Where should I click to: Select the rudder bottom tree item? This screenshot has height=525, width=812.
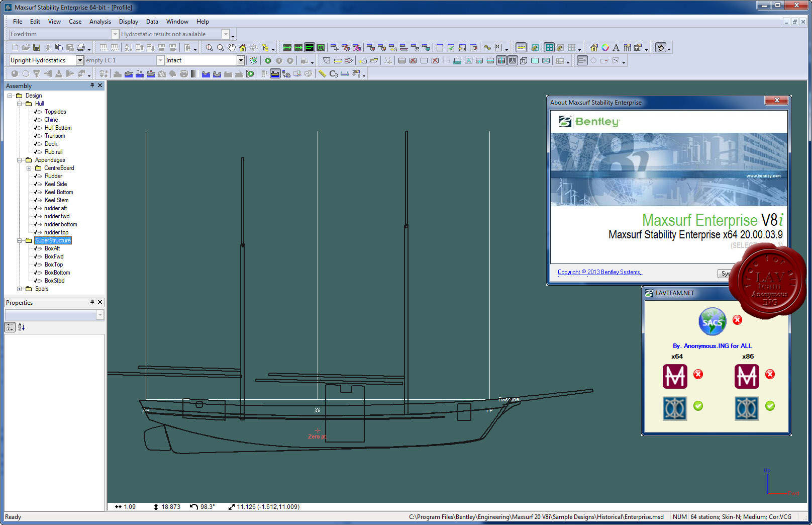tap(61, 224)
